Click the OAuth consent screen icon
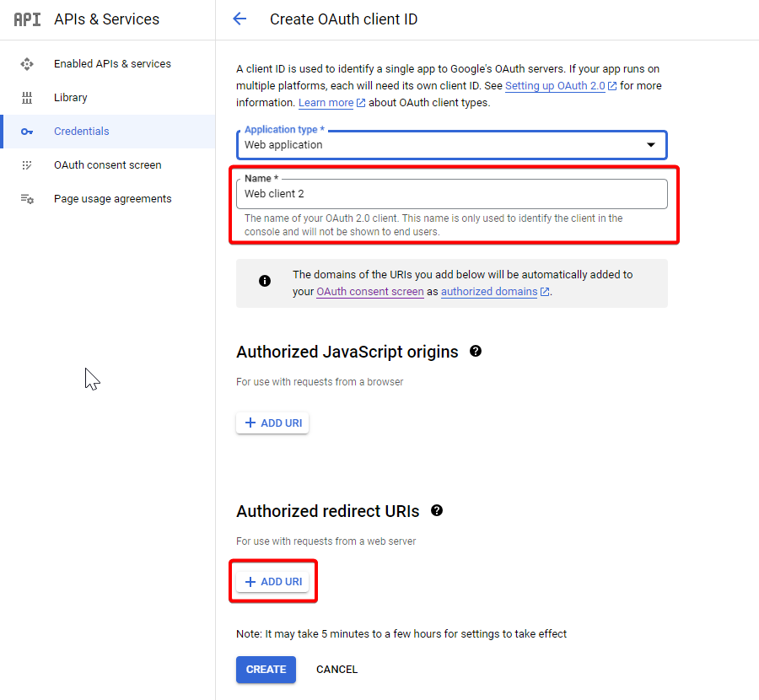 pyautogui.click(x=27, y=165)
